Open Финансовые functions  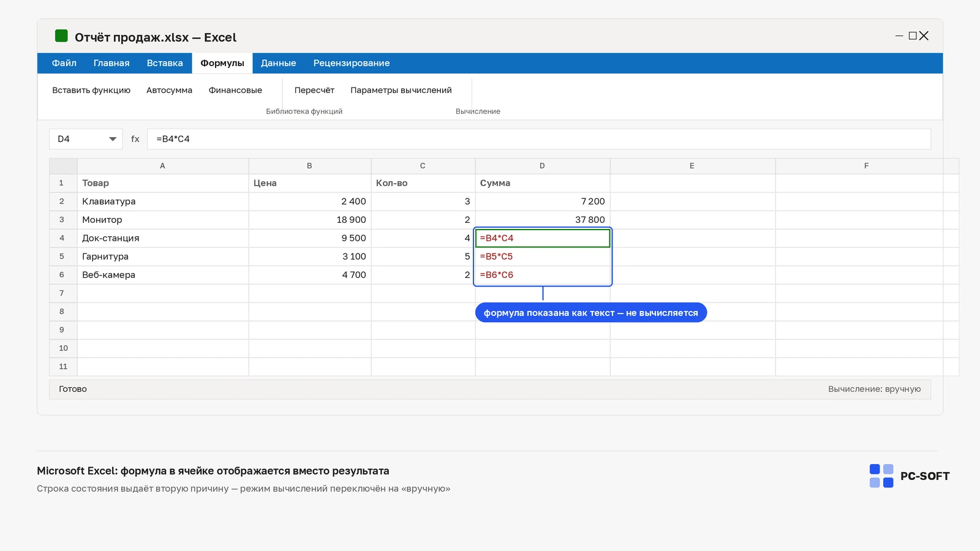(x=235, y=90)
